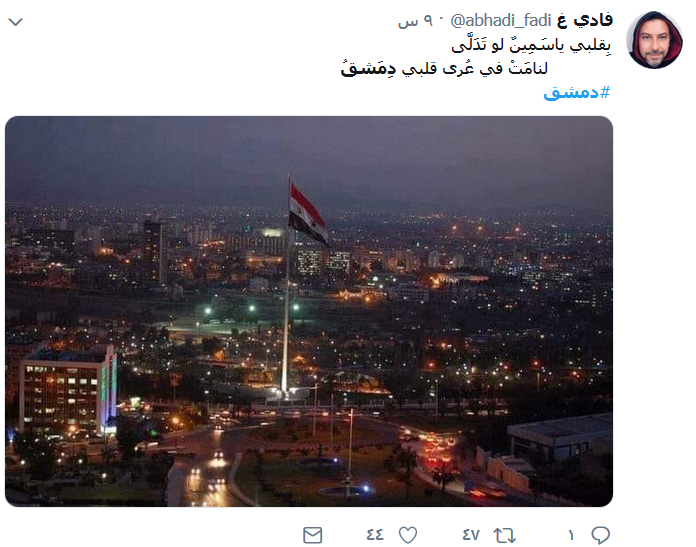This screenshot has width=696, height=547.
Task: Click the reply speech bubble icon
Action: coord(601,535)
